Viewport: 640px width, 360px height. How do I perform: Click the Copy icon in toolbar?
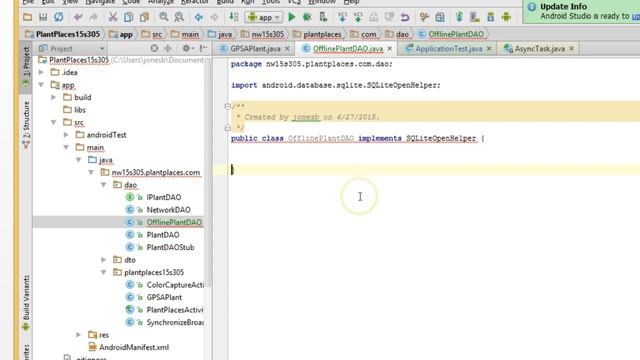[128, 17]
